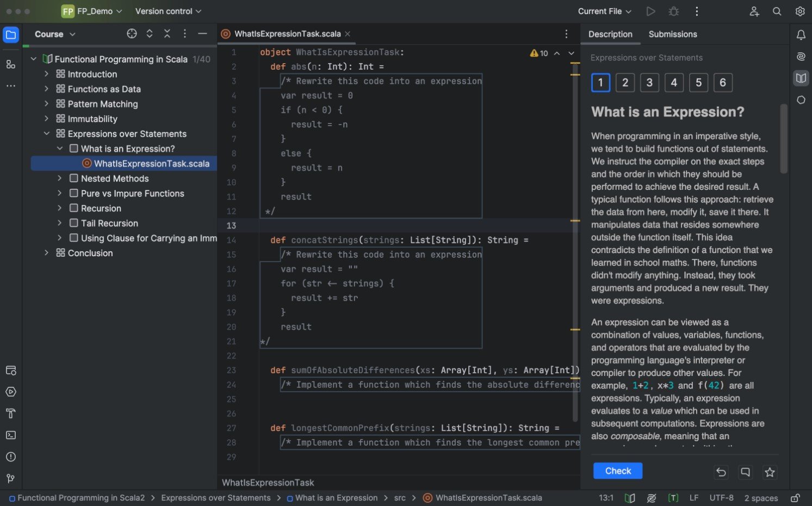Run the current file with the Run icon
The image size is (812, 506).
click(x=650, y=11)
